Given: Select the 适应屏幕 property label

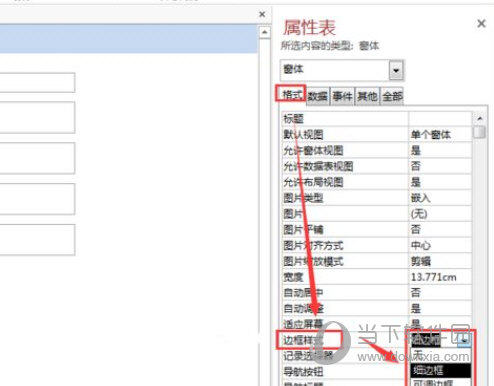Looking at the screenshot, I should 303,324.
